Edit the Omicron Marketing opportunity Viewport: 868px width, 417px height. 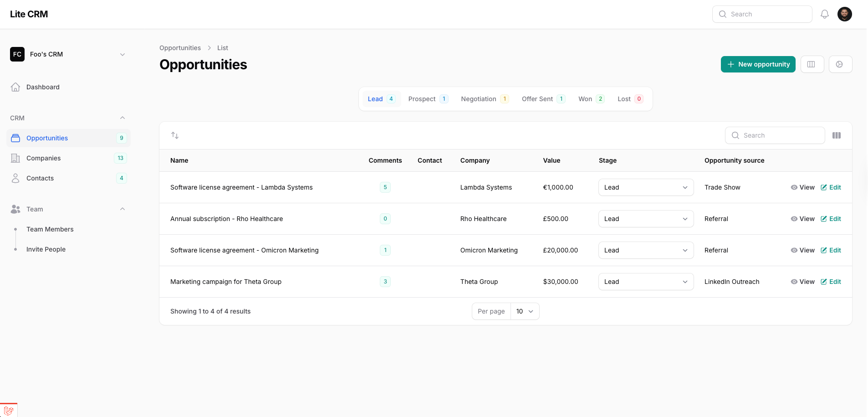pyautogui.click(x=831, y=250)
